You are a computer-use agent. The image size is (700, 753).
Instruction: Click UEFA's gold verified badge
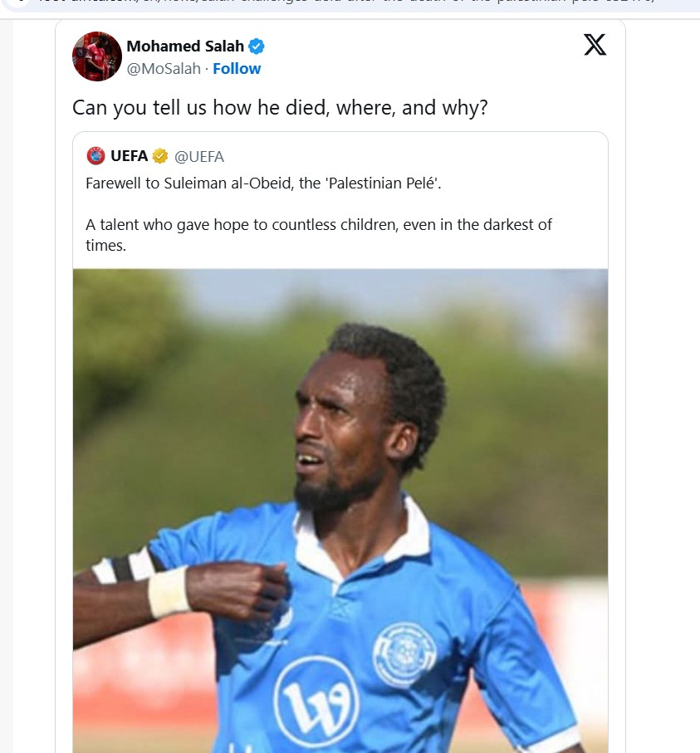pos(160,156)
